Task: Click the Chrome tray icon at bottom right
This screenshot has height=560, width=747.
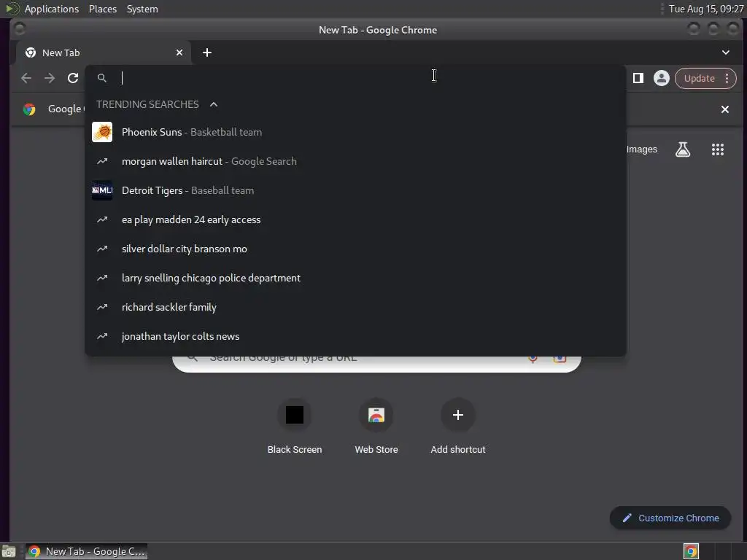Action: coord(691,551)
